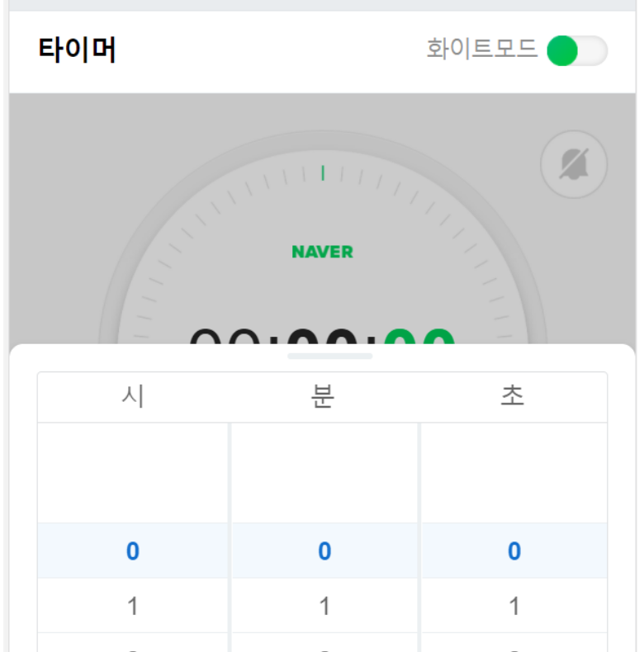Viewport: 644px width, 652px height.
Task: Choose 1 in the minutes column
Action: 324,606
